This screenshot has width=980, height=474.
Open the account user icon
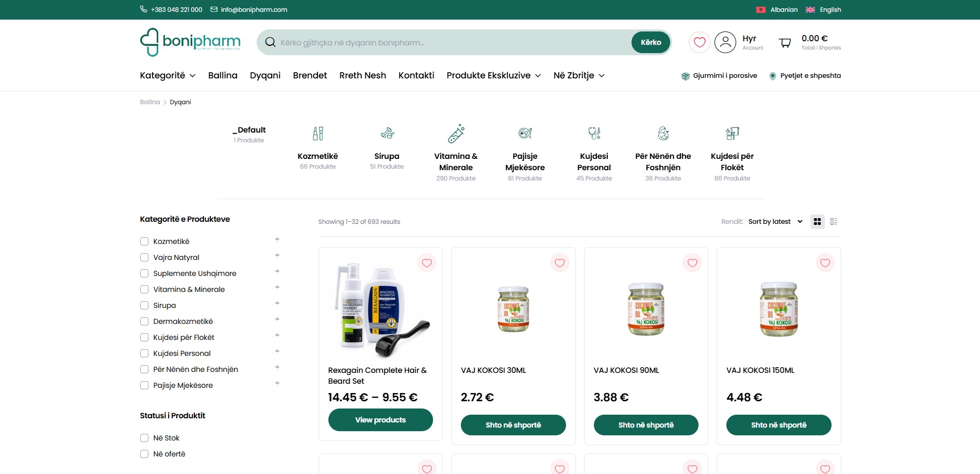pos(725,42)
